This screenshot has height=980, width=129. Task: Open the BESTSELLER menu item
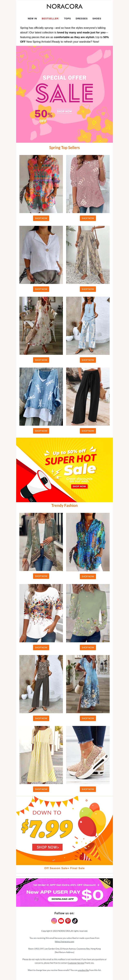50,18
